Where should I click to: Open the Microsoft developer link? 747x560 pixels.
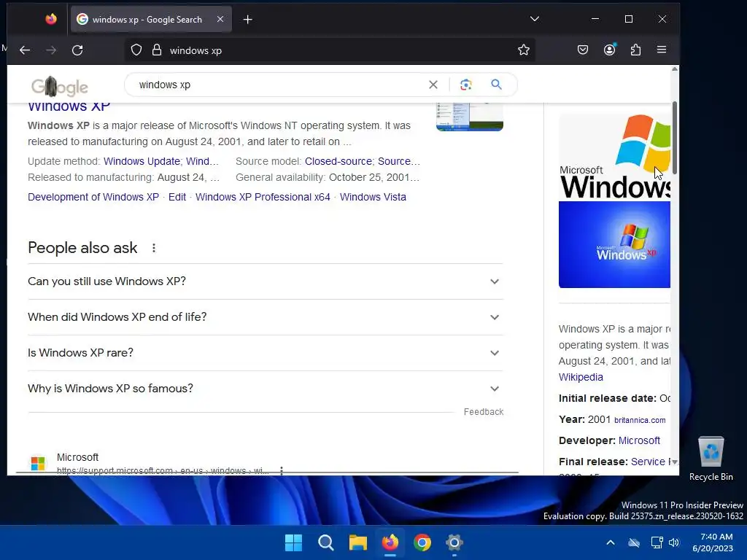(x=639, y=440)
